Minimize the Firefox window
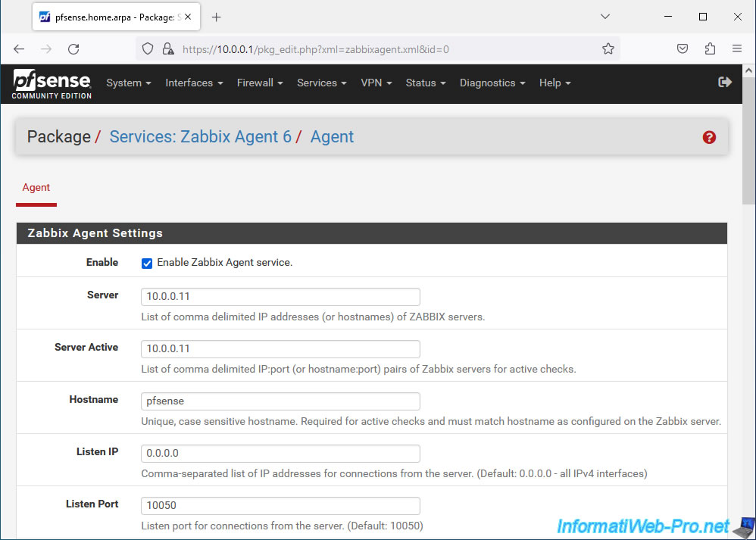The image size is (756, 540). [668, 17]
